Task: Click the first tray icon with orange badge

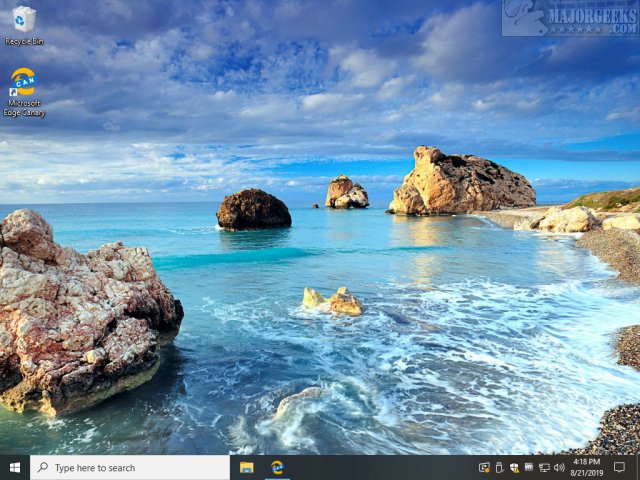Action: point(484,467)
